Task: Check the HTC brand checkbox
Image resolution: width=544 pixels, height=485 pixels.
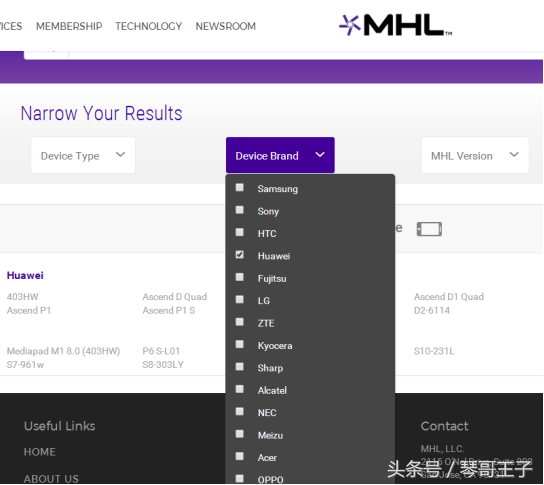Action: (239, 232)
